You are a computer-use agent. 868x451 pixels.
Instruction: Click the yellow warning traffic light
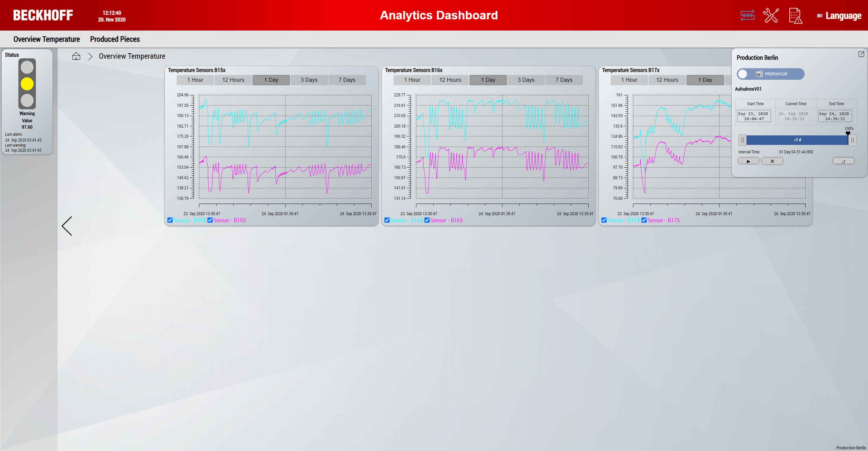(x=27, y=84)
